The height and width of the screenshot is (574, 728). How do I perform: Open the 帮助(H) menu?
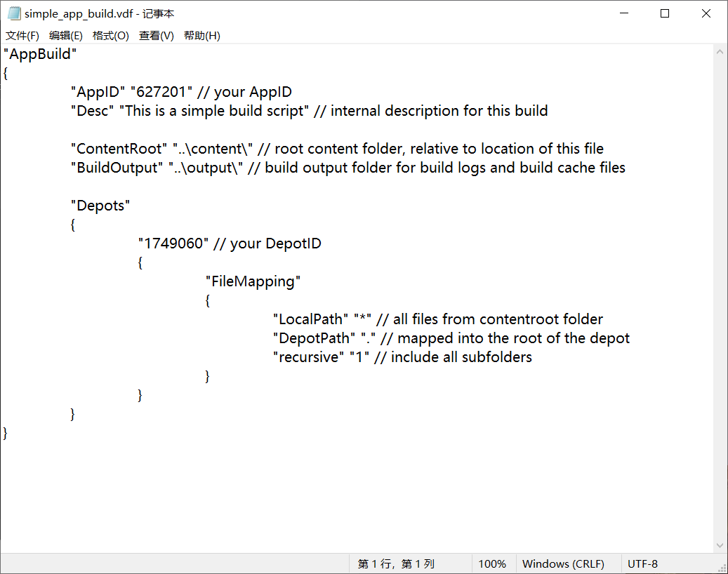click(202, 36)
